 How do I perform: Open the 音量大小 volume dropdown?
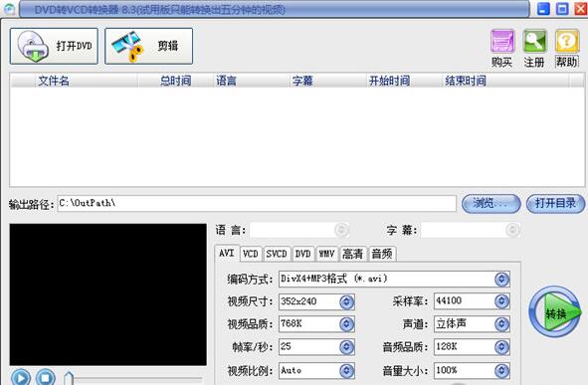[x=501, y=371]
